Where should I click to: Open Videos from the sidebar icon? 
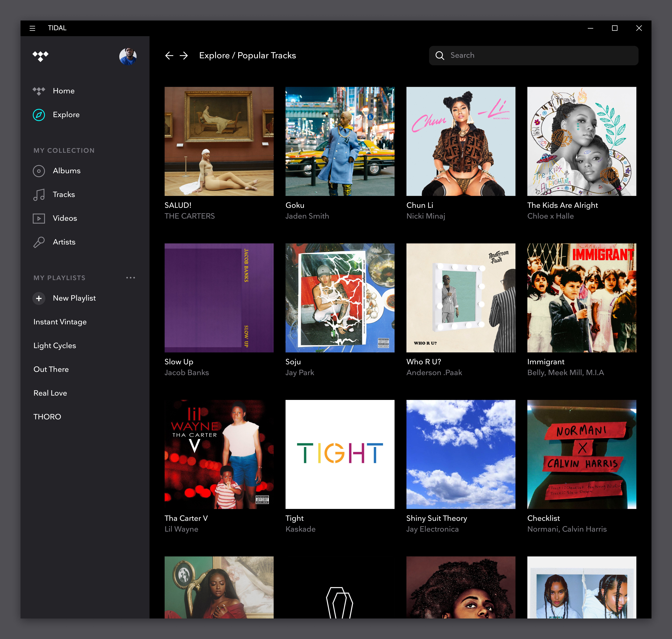point(39,218)
